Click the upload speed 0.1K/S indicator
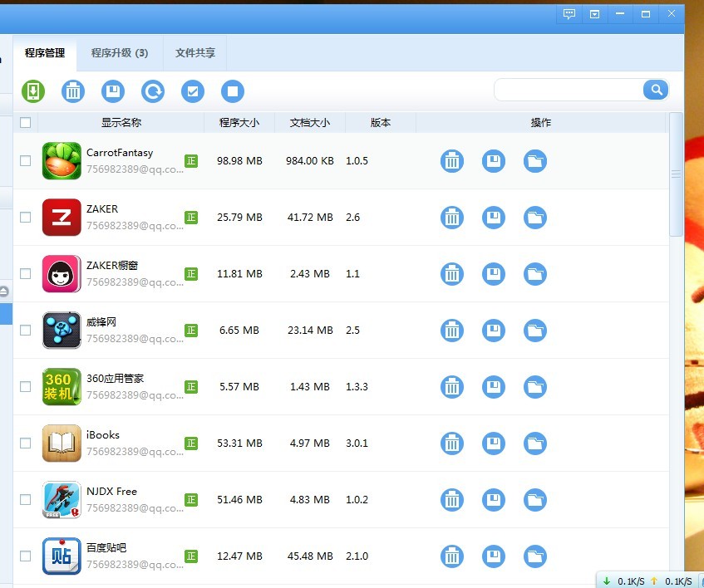Screen dimensions: 704x588 click(672, 581)
